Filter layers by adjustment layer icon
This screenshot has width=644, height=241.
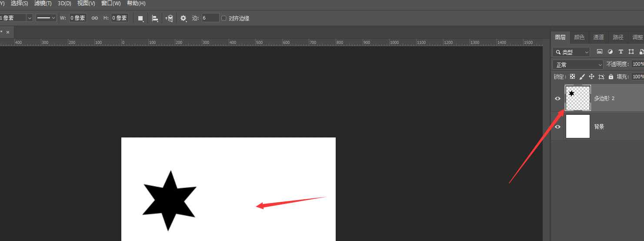[610, 52]
